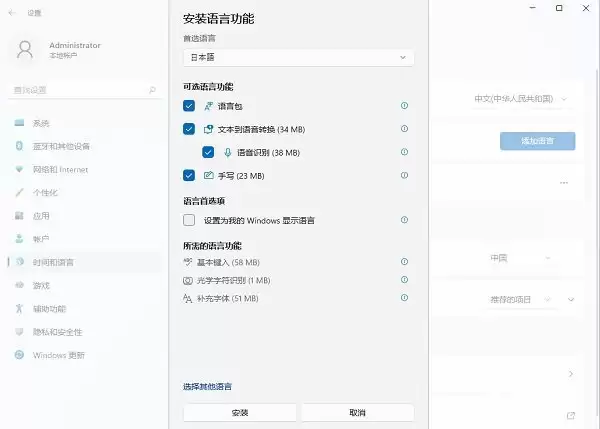
Task: Click the 游戏 gamepad icon
Action: 19,285
